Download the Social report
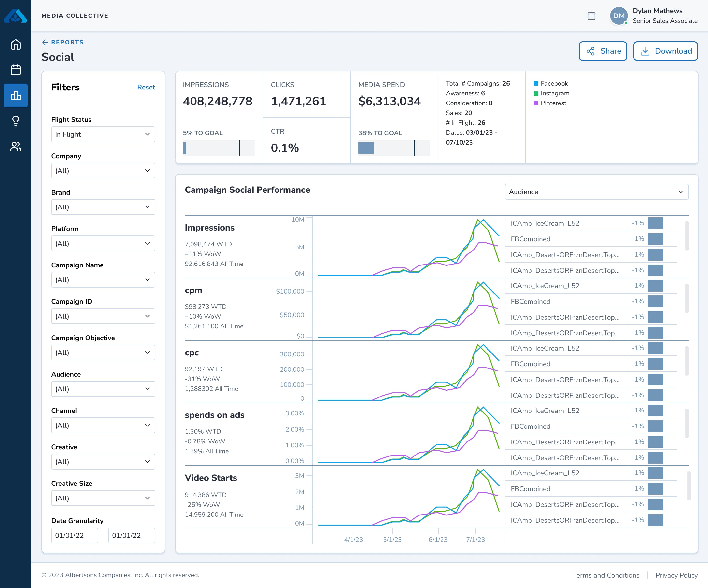The image size is (708, 588). point(665,51)
